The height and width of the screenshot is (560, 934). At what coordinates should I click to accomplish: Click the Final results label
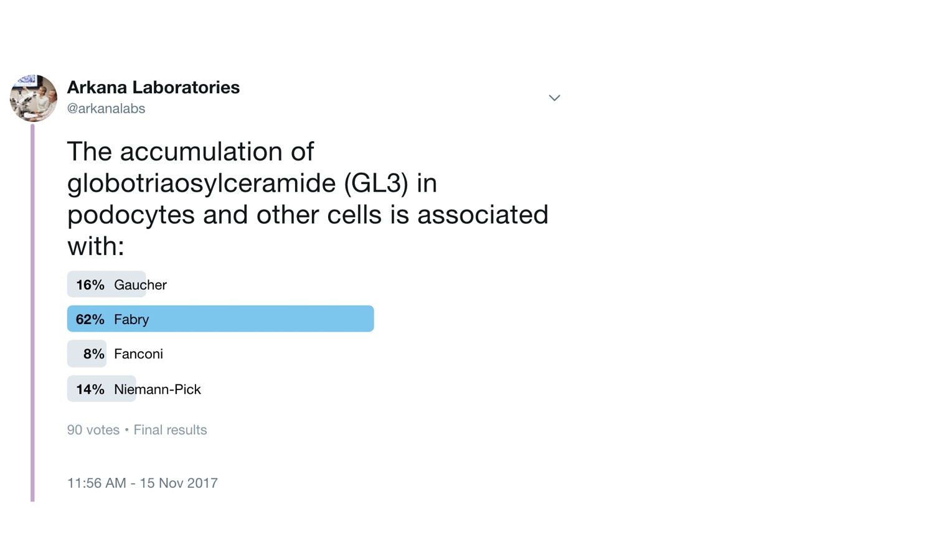click(x=170, y=430)
